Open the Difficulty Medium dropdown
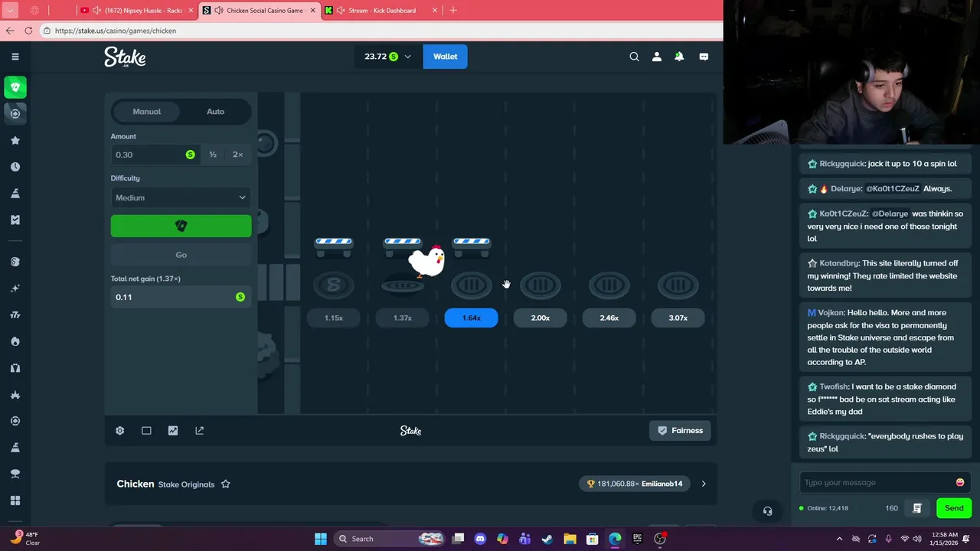 (x=181, y=197)
